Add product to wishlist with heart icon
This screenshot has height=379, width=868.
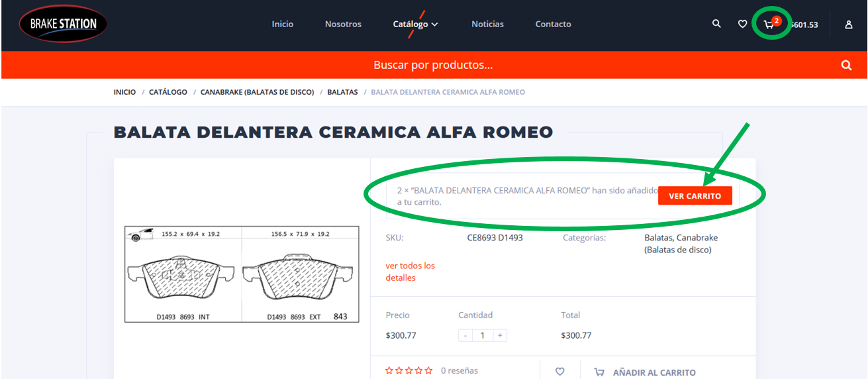pos(560,372)
